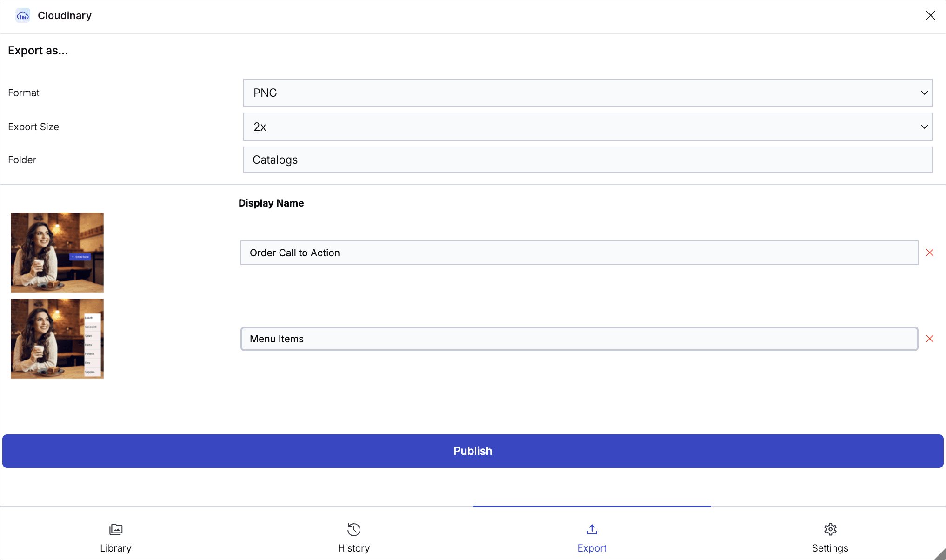The image size is (946, 560).
Task: Edit the Catalogs folder field
Action: [587, 160]
